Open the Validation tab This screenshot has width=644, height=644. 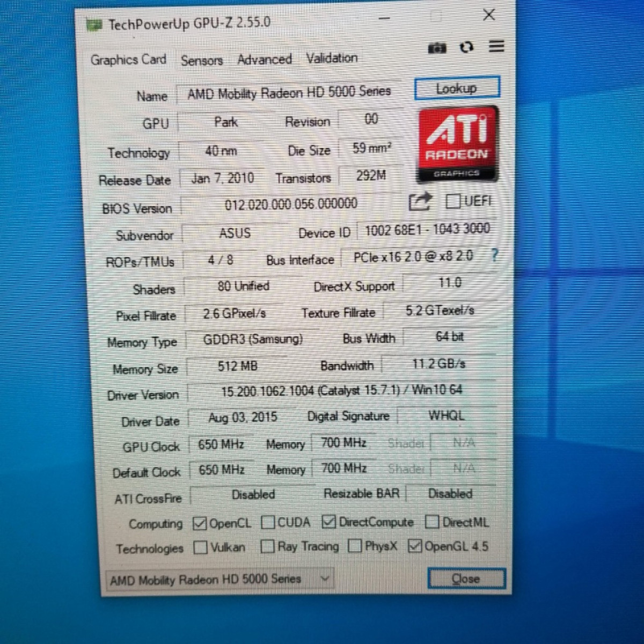pyautogui.click(x=332, y=58)
